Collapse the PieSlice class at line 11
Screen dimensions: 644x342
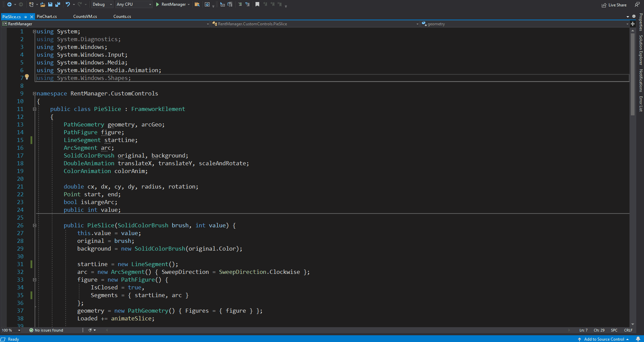pyautogui.click(x=34, y=109)
